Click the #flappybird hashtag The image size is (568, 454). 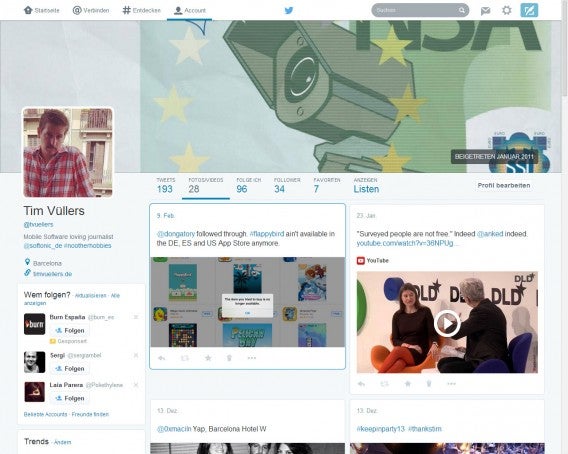pos(267,234)
